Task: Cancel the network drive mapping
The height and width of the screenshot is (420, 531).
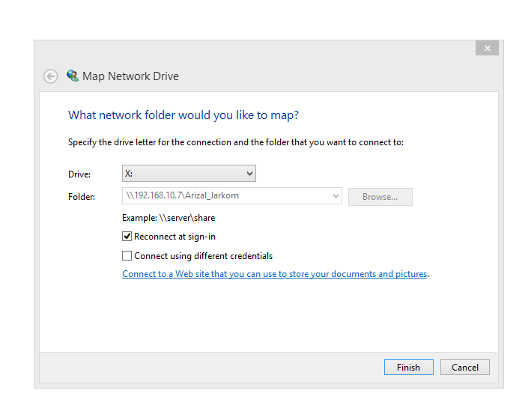Action: [465, 367]
